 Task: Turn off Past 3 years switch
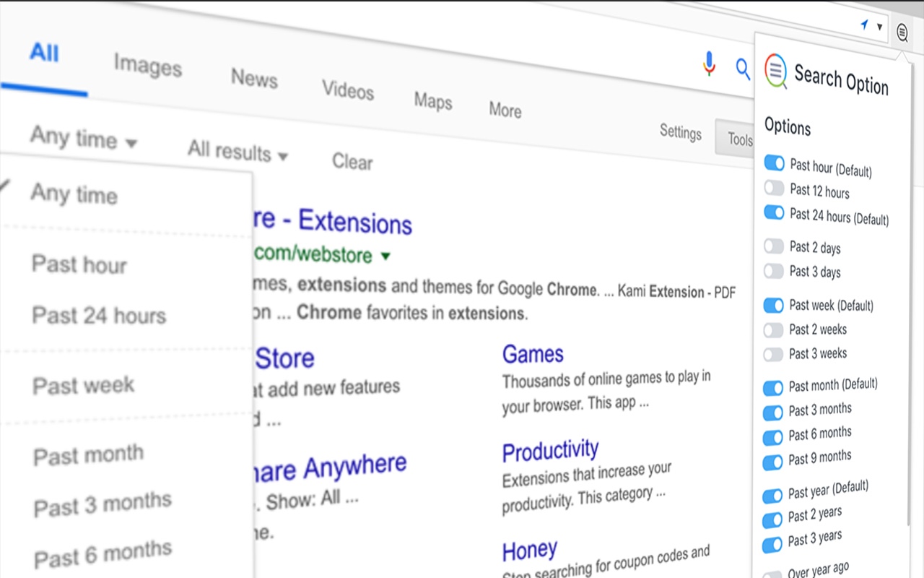point(772,544)
